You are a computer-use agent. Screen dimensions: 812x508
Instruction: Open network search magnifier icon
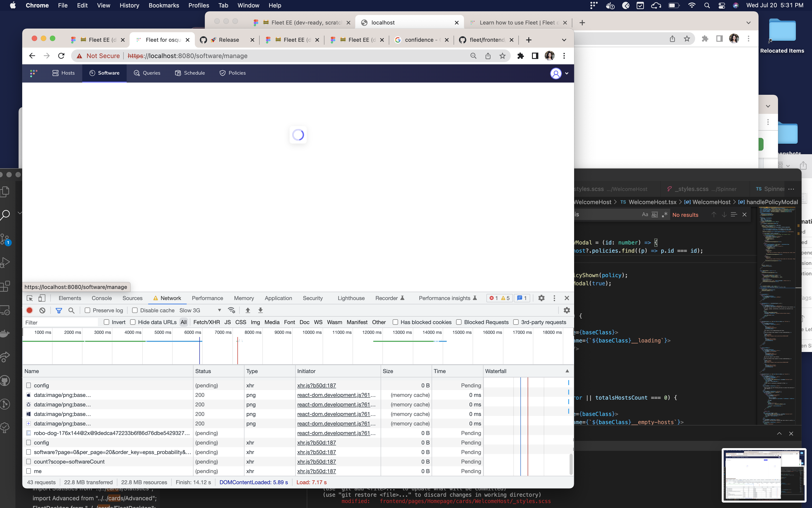click(71, 310)
